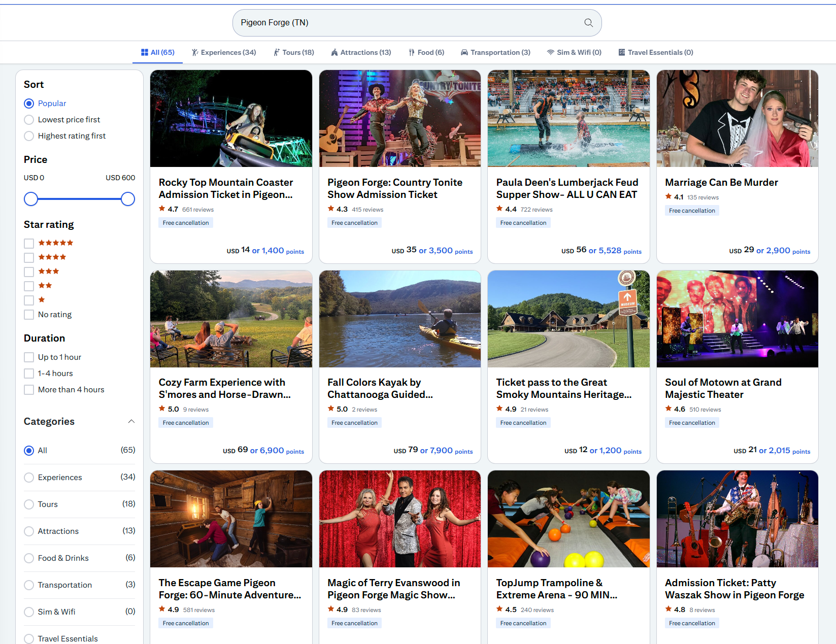Click minimum price slider handle
The width and height of the screenshot is (836, 644).
tap(31, 199)
